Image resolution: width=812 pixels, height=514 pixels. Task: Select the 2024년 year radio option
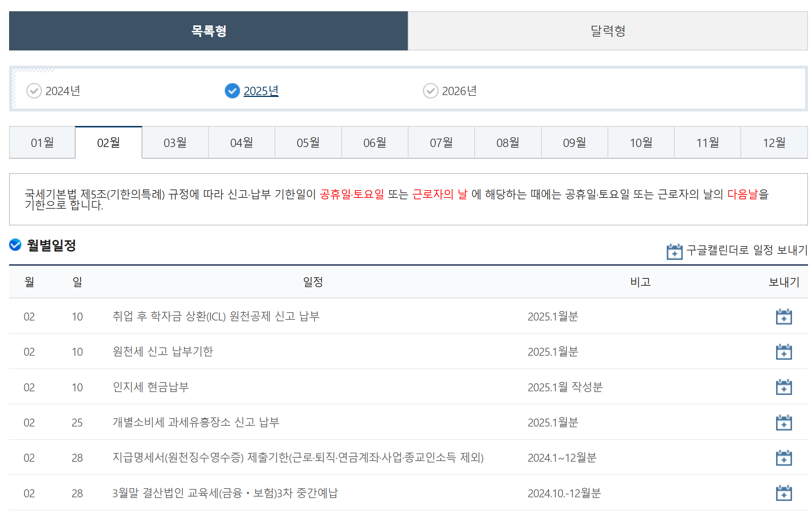[x=34, y=91]
